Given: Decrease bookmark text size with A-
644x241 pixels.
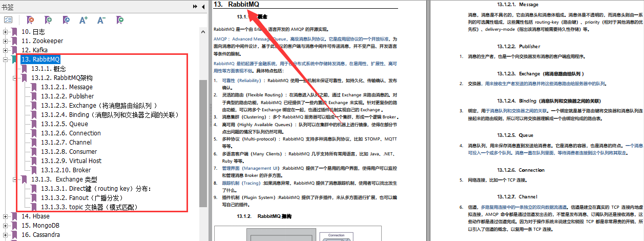Looking at the screenshot, I should pos(101,19).
